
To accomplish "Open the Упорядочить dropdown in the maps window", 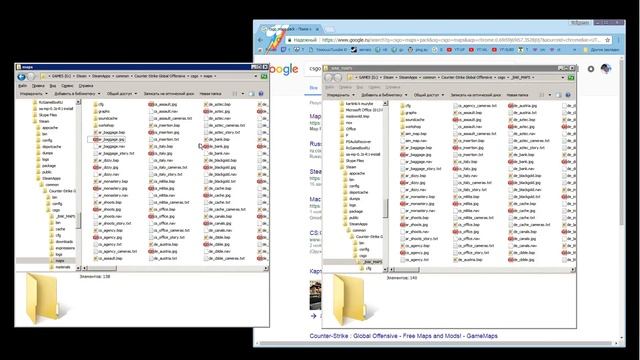I will click(33, 94).
